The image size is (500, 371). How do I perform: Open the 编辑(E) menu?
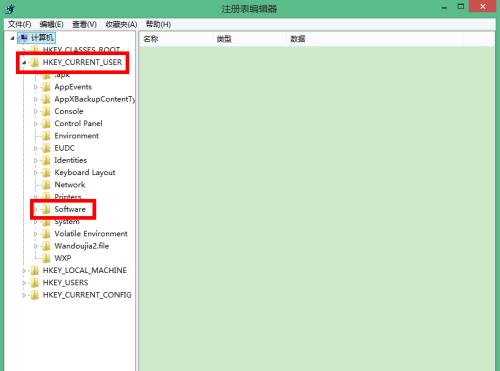(x=51, y=24)
